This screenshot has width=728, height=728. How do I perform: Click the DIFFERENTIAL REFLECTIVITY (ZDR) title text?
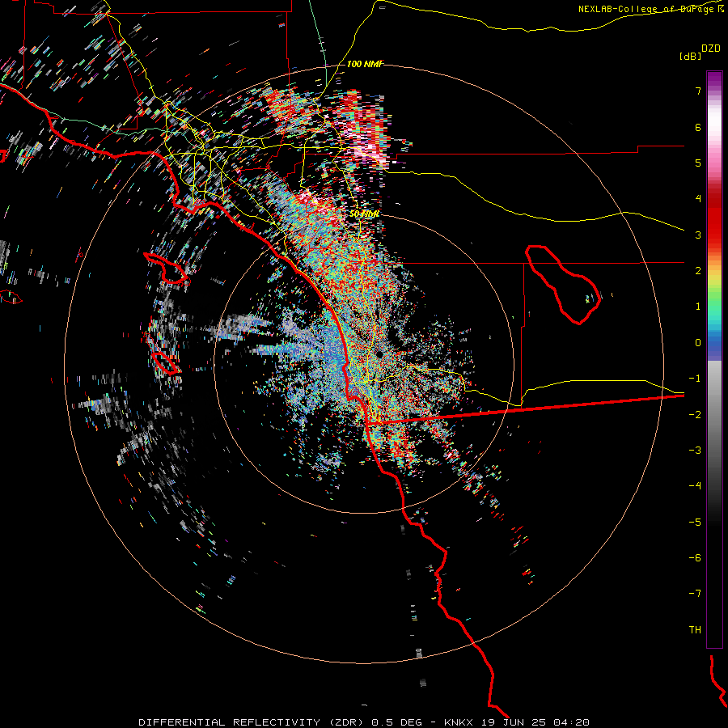pos(252,722)
